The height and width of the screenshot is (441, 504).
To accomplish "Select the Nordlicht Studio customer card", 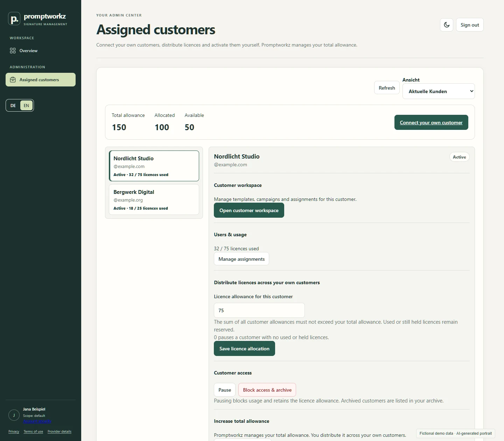I will click(x=154, y=166).
